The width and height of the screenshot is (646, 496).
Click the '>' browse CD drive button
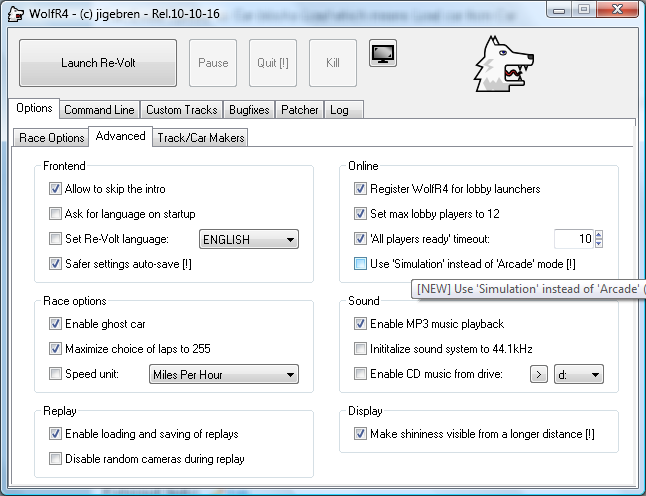pyautogui.click(x=538, y=374)
